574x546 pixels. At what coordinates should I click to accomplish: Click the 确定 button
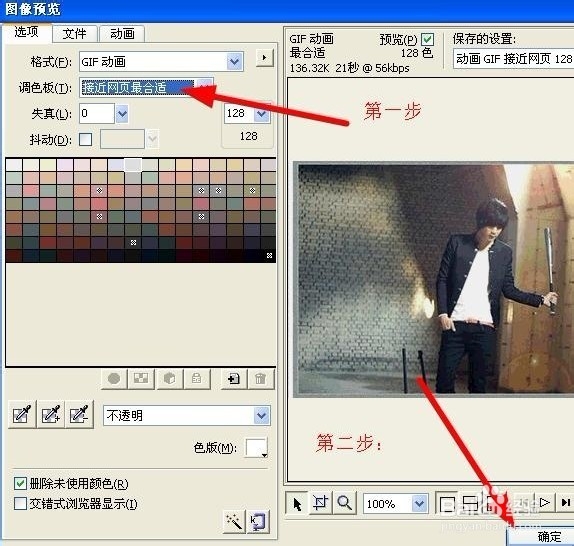541,536
